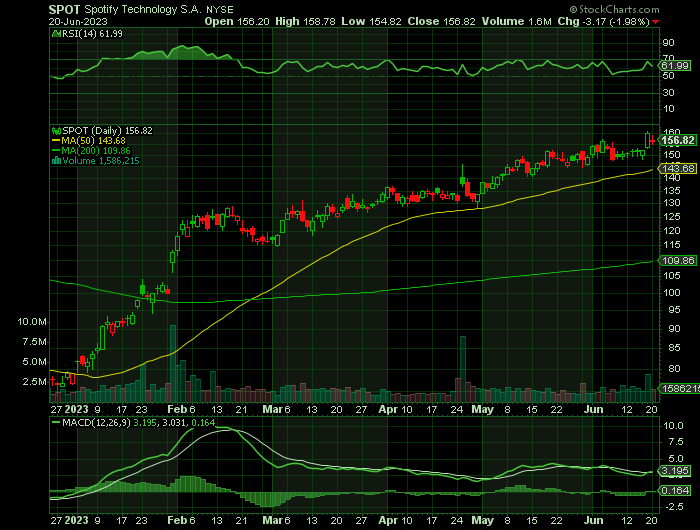700x530 pixels.
Task: Click the 2.5M volume scale label
Action: click(34, 382)
